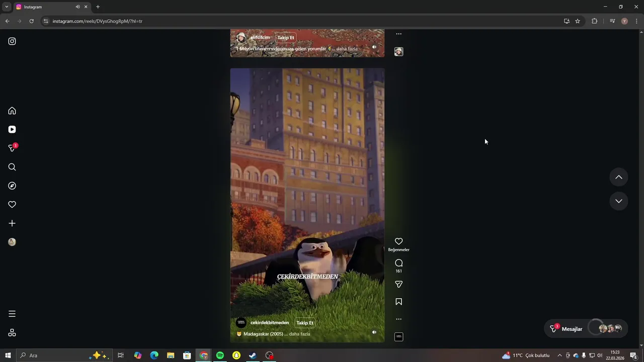This screenshot has width=644, height=362.
Task: Follow cekirdekbitmeden with Takip Et
Action: point(305,323)
